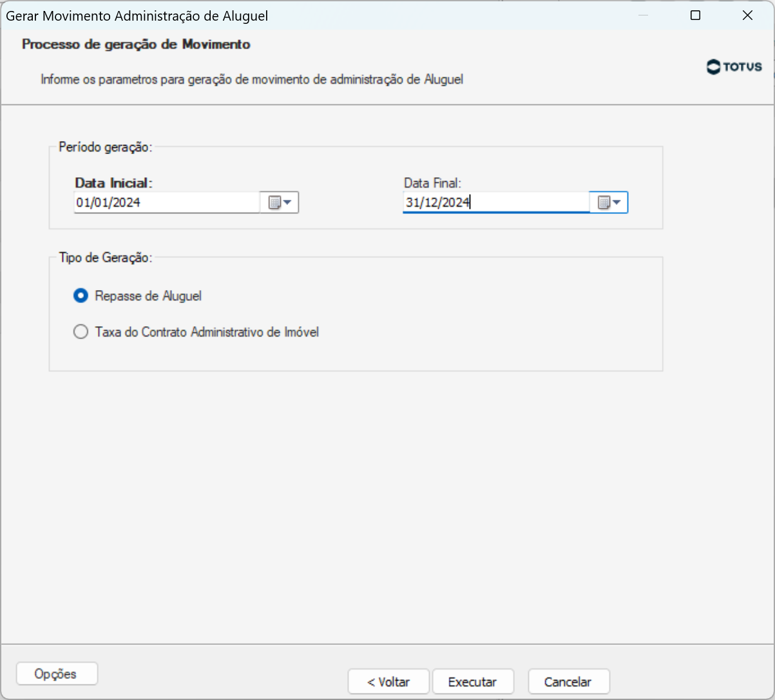
Task: Click the Período geração group label
Action: (x=105, y=147)
